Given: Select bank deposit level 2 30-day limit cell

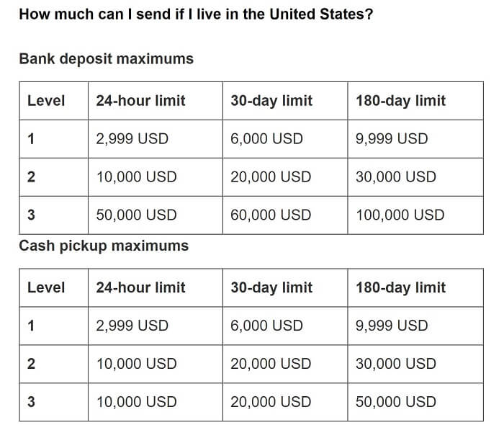Looking at the screenshot, I should coord(271,177).
